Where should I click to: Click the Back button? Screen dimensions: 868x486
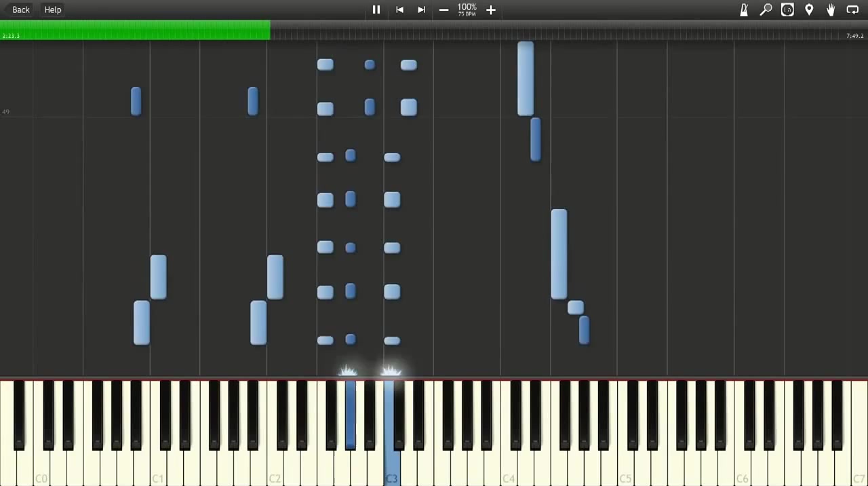(x=21, y=10)
